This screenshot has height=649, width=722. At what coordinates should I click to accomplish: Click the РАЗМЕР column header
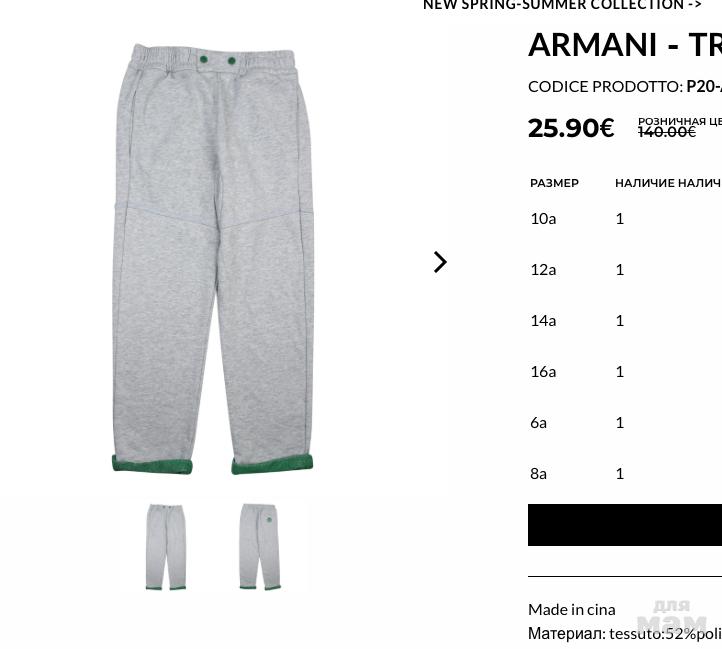tap(554, 183)
